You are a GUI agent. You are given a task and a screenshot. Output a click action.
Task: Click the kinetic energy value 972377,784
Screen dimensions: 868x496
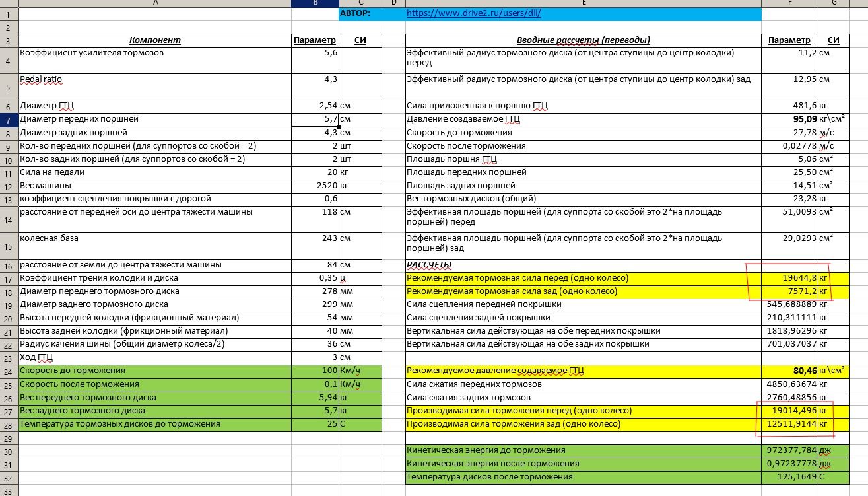789,450
